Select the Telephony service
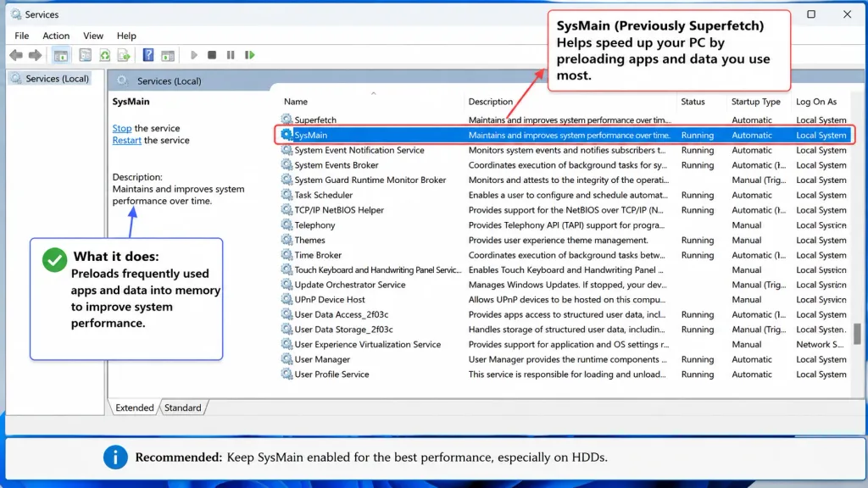868x488 pixels. pyautogui.click(x=314, y=225)
